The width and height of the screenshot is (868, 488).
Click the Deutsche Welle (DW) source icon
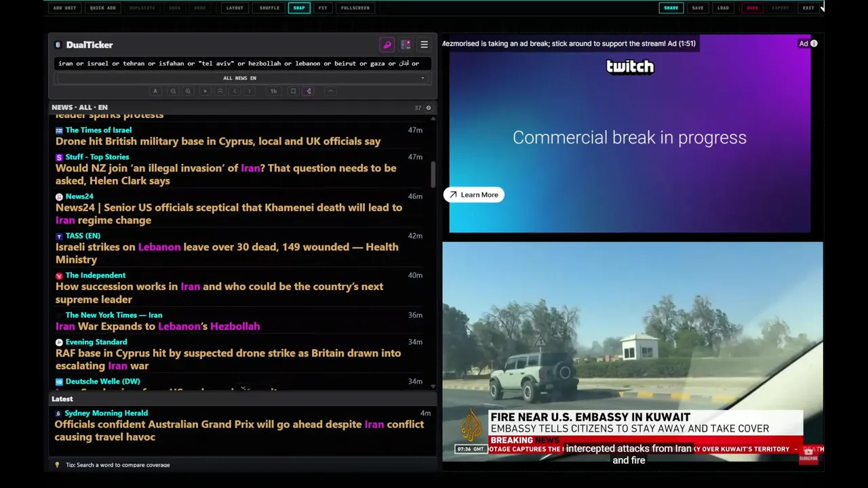coord(59,382)
